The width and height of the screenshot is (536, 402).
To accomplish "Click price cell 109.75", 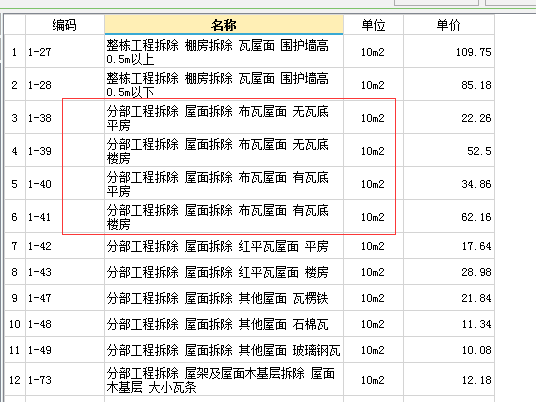I will (449, 52).
